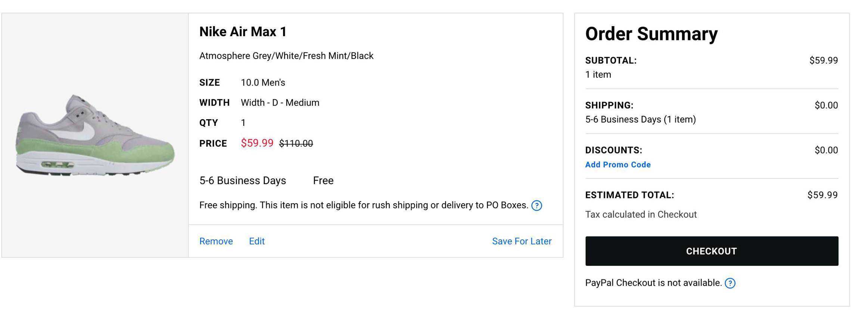
Task: Click the Estimated Total amount
Action: [x=822, y=195]
